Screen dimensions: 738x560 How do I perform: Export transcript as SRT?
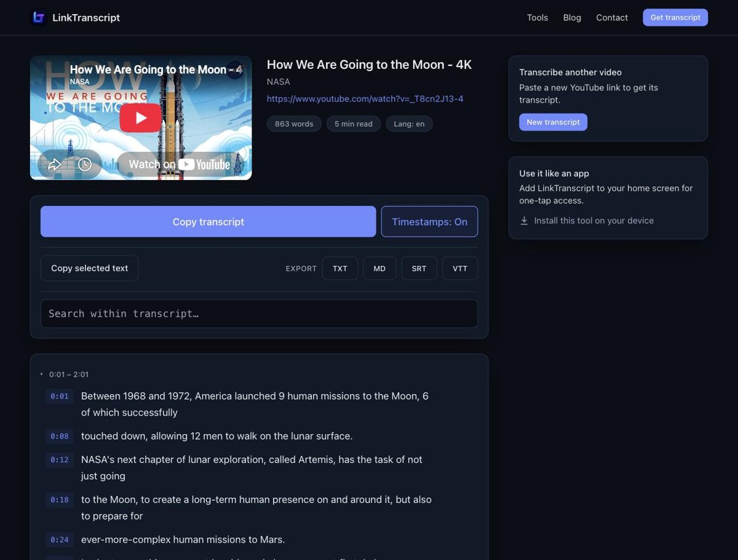[x=419, y=269]
